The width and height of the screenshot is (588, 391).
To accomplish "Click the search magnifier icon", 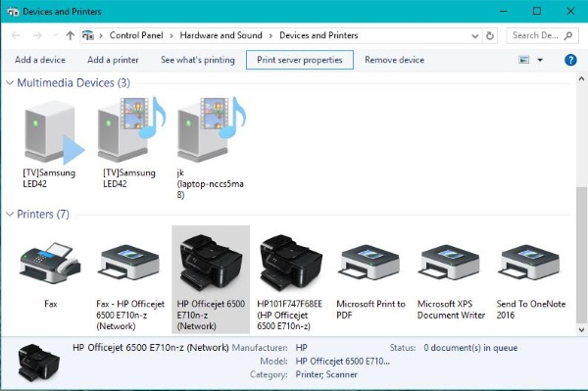I will pos(568,35).
